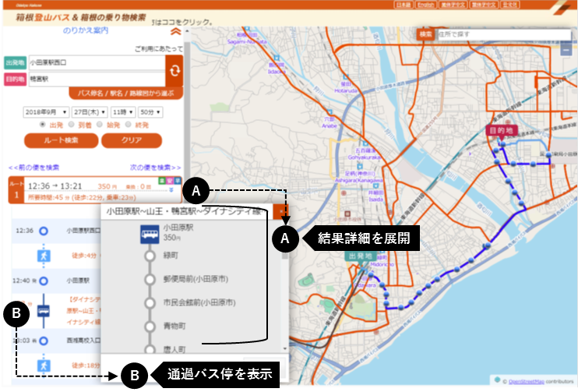
Task: Select the 到着 radio button
Action: [x=72, y=124]
